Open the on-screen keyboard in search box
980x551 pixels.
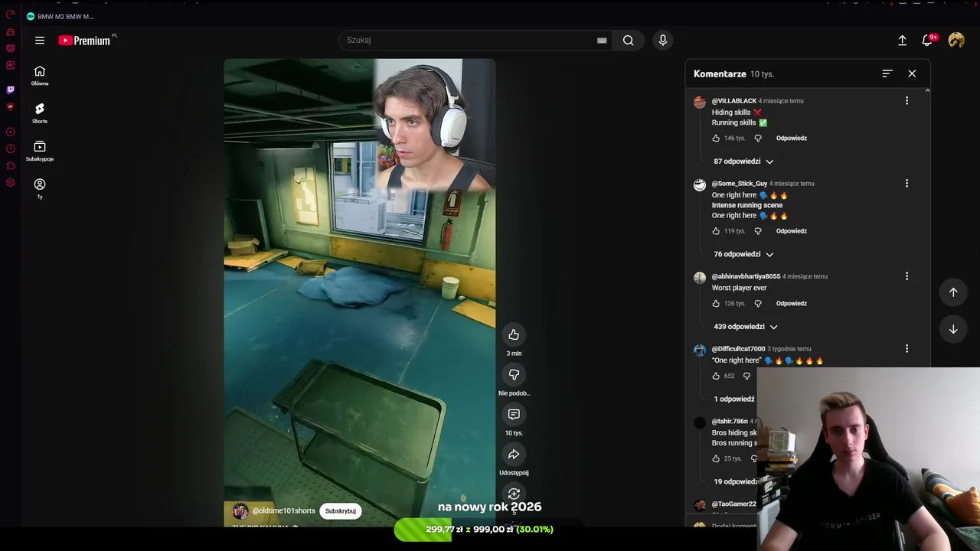click(602, 41)
